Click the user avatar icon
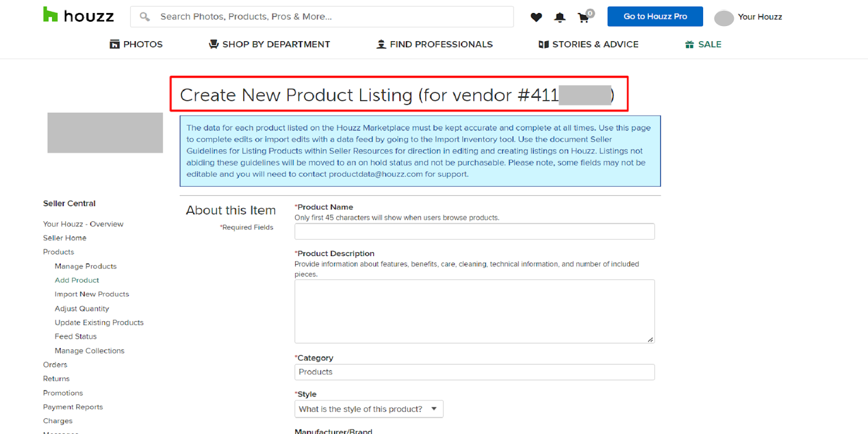The width and height of the screenshot is (868, 434). click(x=724, y=18)
